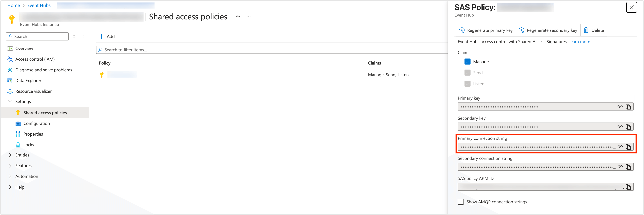This screenshot has width=644, height=215.
Task: Collapse the Settings section
Action: click(10, 102)
